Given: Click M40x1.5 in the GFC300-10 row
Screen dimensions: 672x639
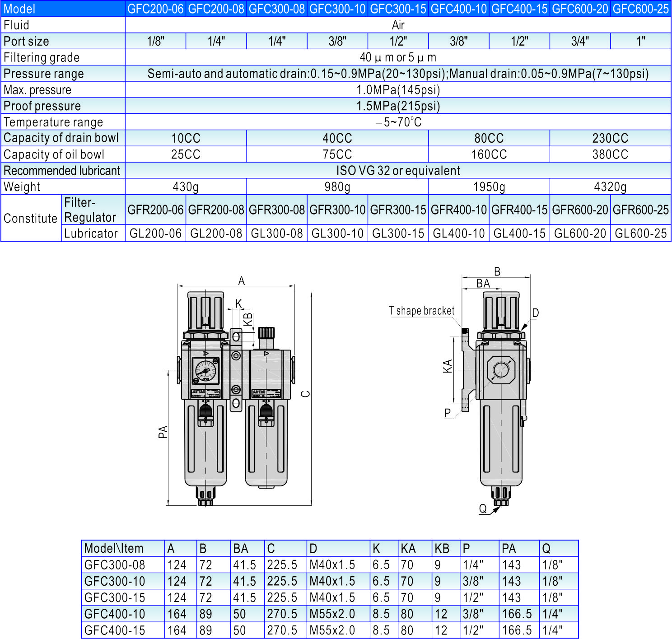Looking at the screenshot, I should tap(332, 581).
